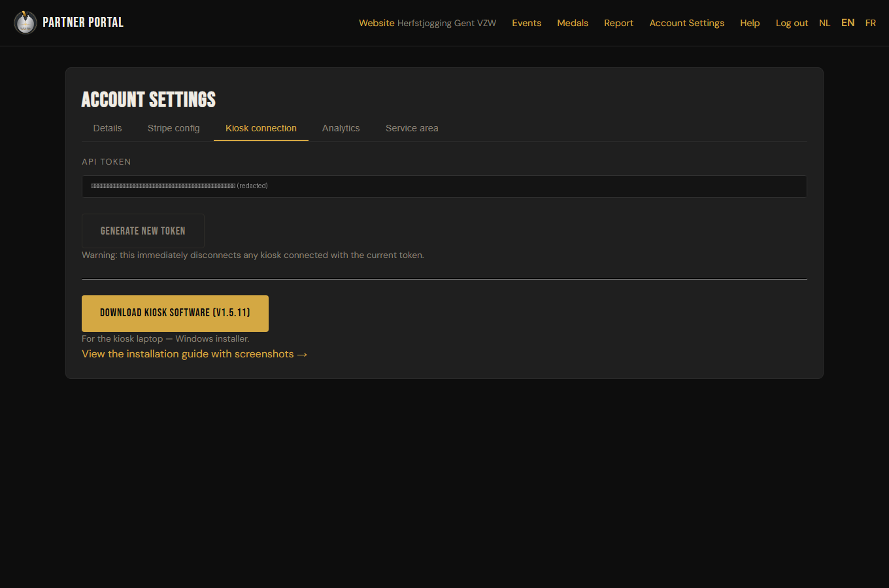Viewport: 889px width, 588px height.
Task: Click into the API token field
Action: (x=444, y=186)
